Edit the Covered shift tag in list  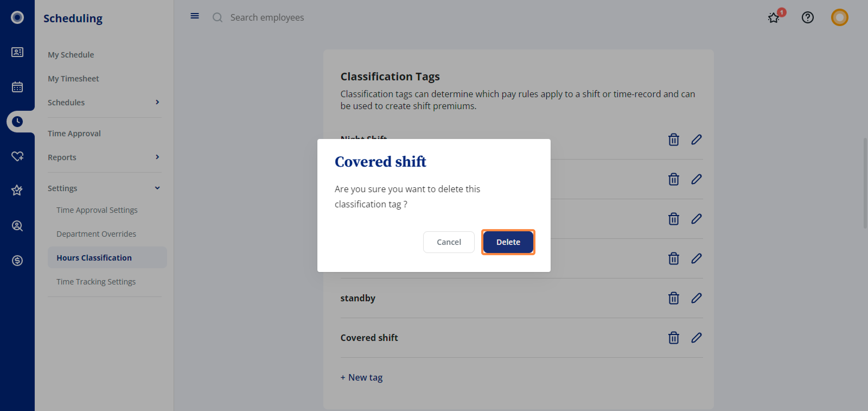(696, 338)
